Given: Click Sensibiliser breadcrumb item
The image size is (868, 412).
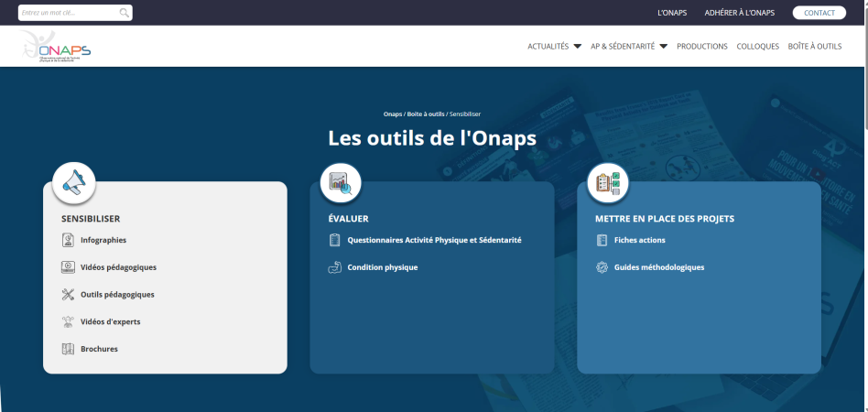Looking at the screenshot, I should coord(465,114).
